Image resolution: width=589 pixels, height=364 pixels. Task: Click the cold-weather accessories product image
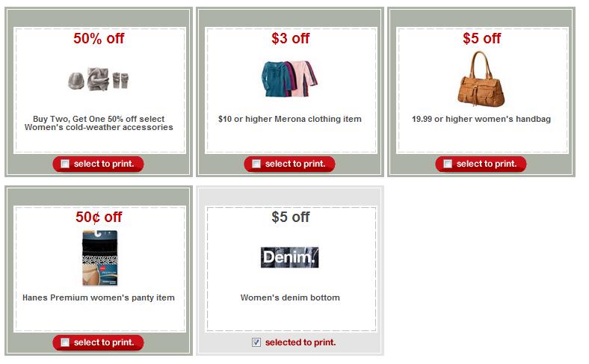(99, 79)
